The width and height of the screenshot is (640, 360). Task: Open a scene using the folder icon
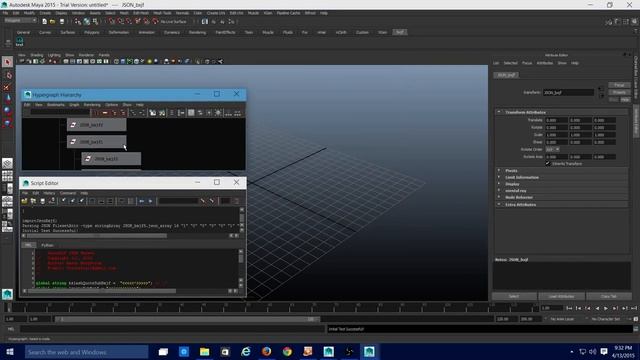(52, 21)
